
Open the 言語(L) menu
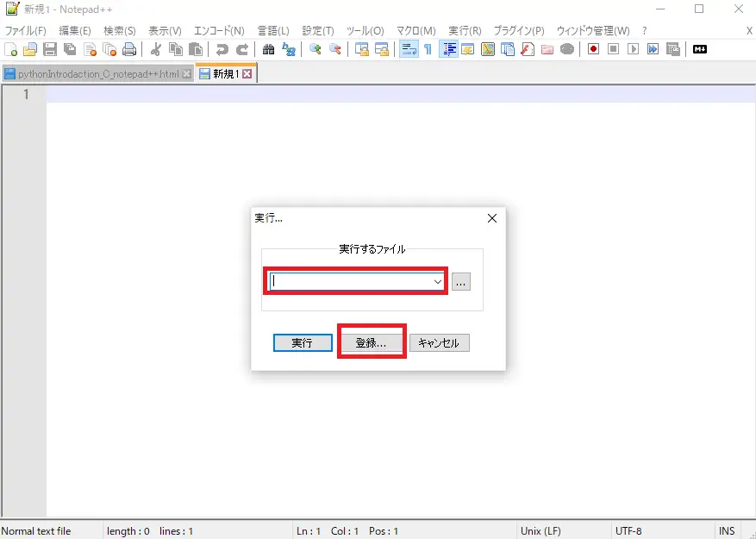click(273, 31)
